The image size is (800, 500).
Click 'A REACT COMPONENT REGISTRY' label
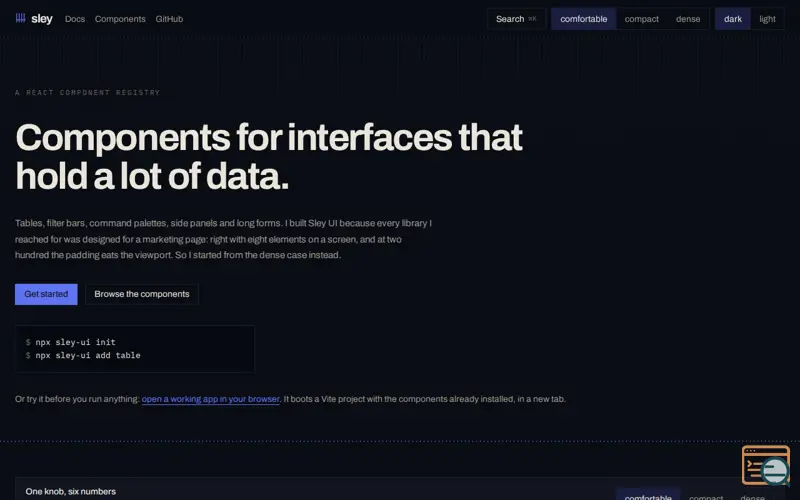(87, 92)
